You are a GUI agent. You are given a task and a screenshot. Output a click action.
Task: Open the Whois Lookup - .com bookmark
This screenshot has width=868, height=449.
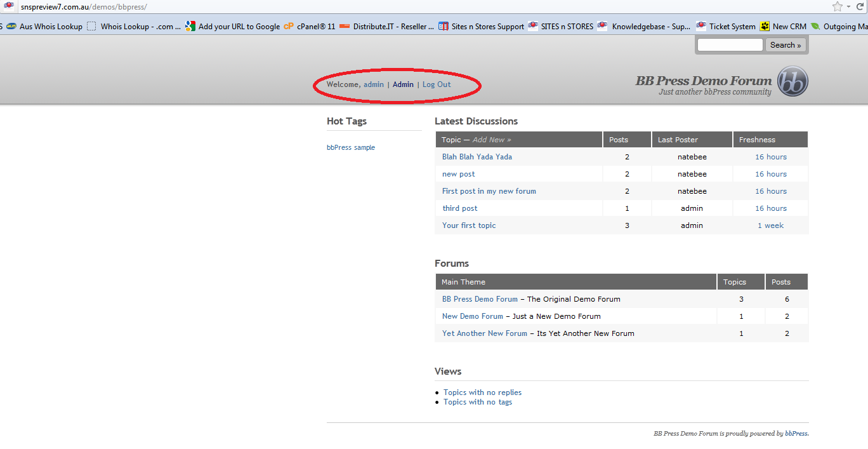coord(134,27)
